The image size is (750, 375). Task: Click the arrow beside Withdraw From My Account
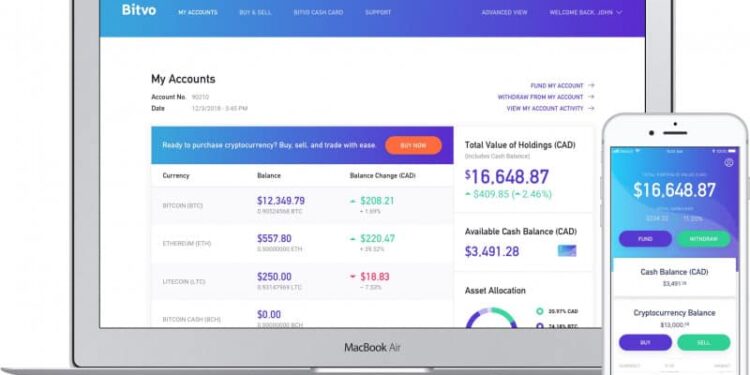[591, 97]
